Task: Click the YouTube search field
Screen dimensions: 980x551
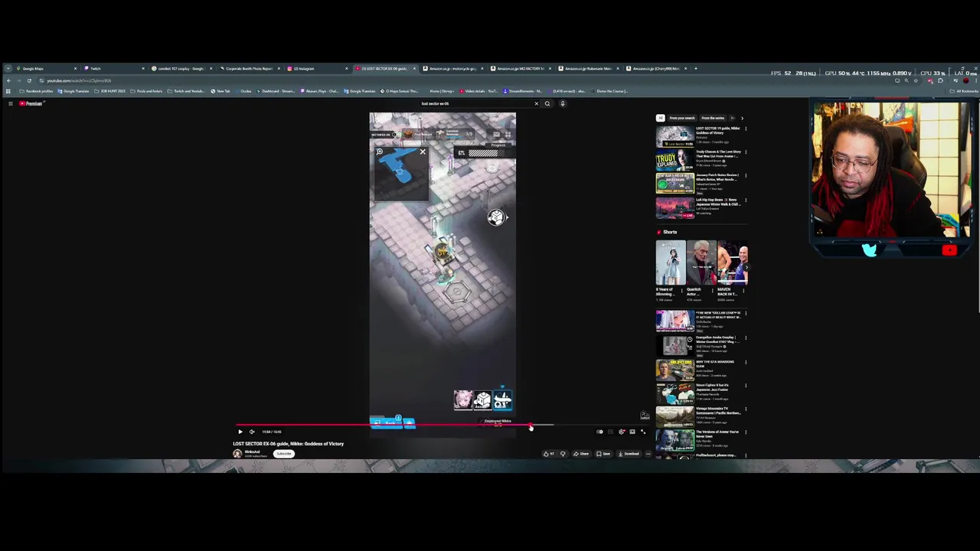Action: point(475,103)
